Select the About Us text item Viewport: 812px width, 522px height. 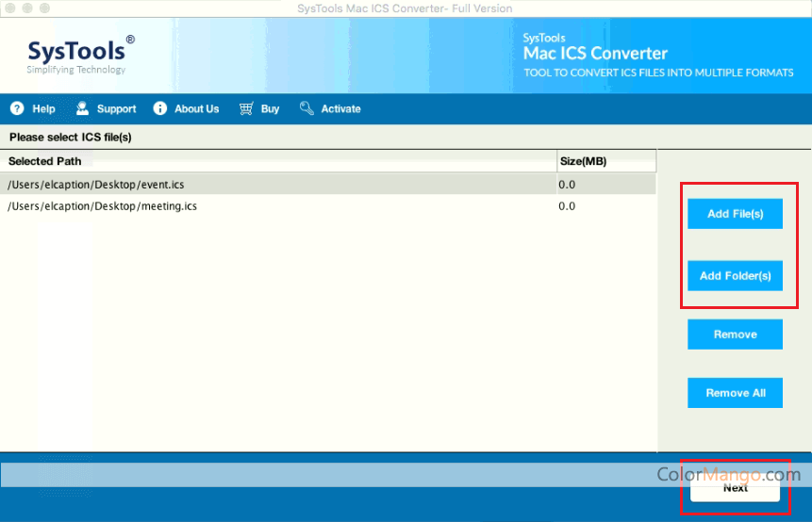coord(196,109)
